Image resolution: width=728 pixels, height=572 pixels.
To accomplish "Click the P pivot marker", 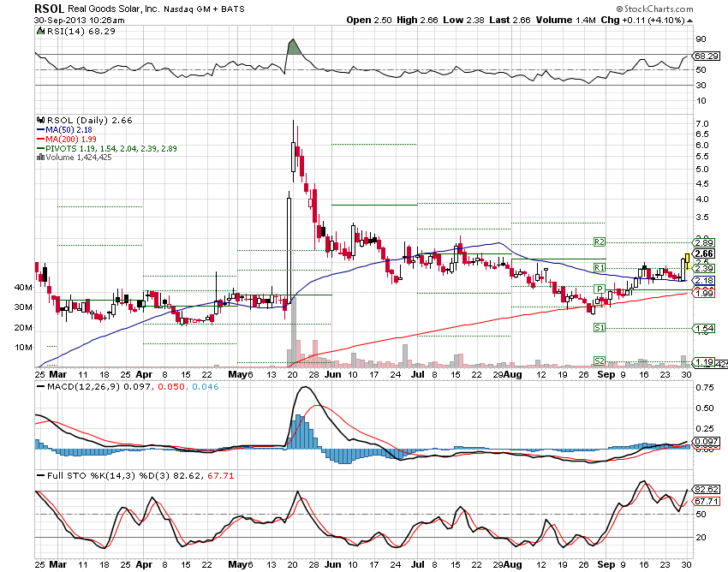I will click(600, 289).
